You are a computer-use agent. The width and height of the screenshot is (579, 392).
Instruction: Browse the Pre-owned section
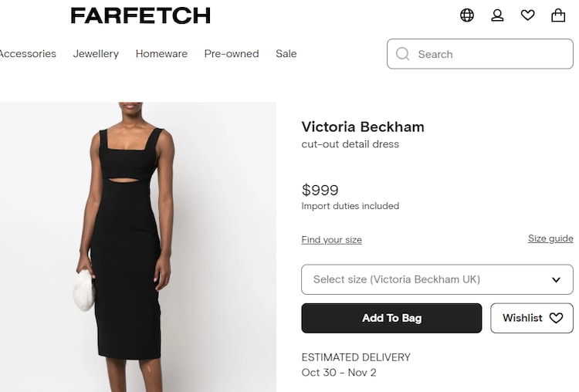(232, 54)
